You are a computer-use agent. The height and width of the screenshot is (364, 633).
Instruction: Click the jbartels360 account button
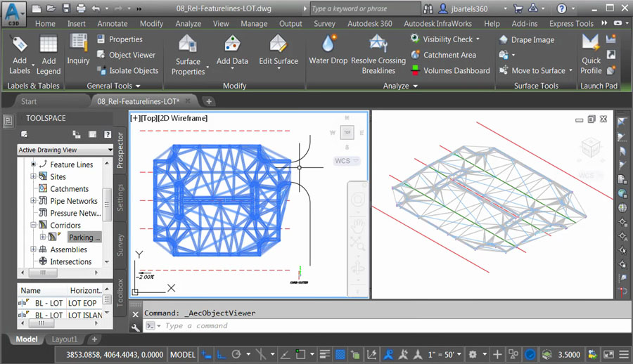click(x=463, y=8)
